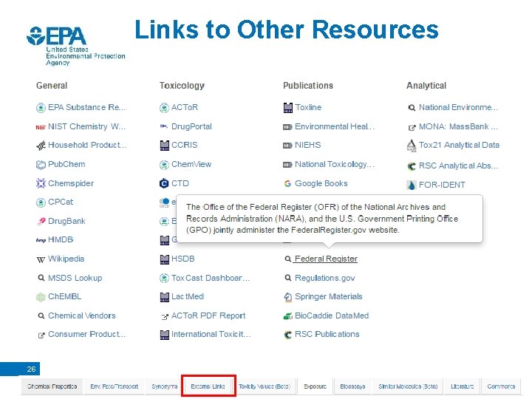Screen dimensions: 532x399
Task: Select the External Links tab
Action: 208,386
